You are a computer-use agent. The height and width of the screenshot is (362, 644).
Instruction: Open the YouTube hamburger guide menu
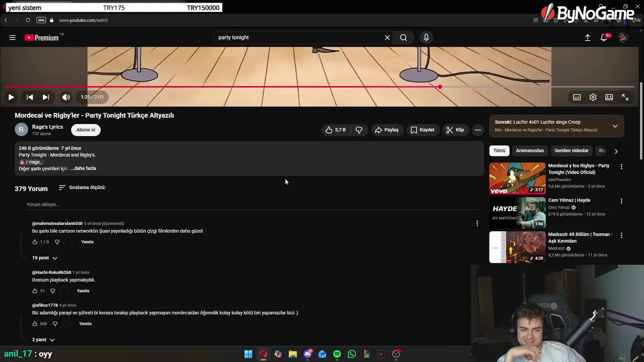13,38
